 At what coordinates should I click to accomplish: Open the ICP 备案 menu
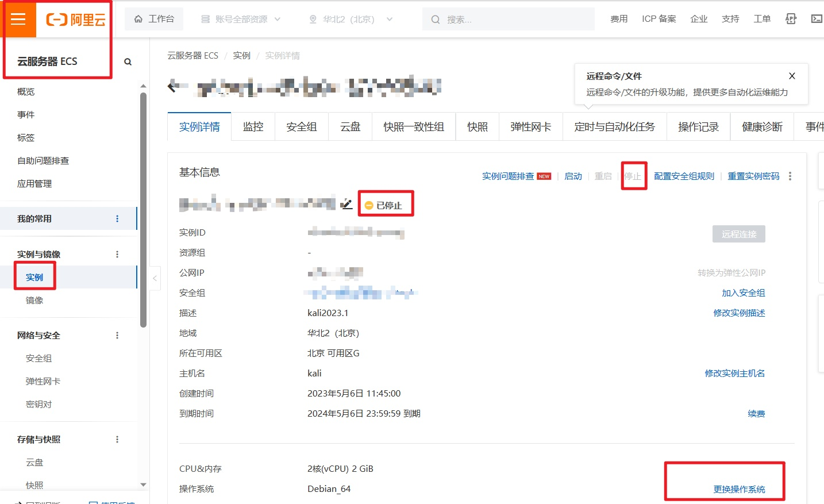click(659, 19)
